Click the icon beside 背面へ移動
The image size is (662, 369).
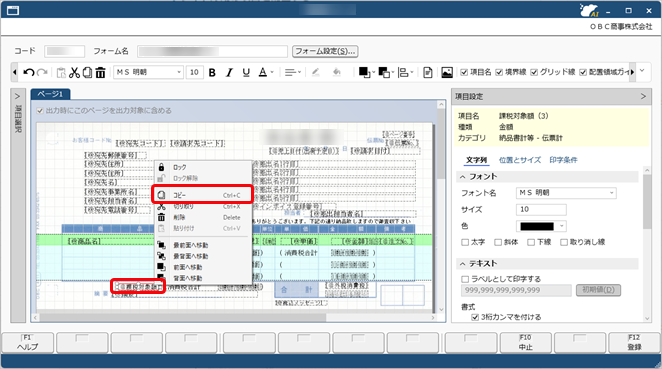(161, 277)
